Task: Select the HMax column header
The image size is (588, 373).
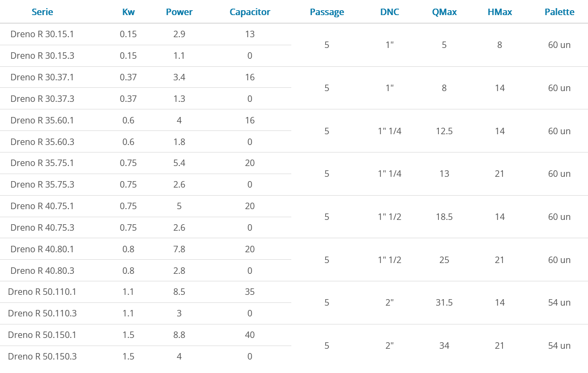Action: (x=500, y=12)
